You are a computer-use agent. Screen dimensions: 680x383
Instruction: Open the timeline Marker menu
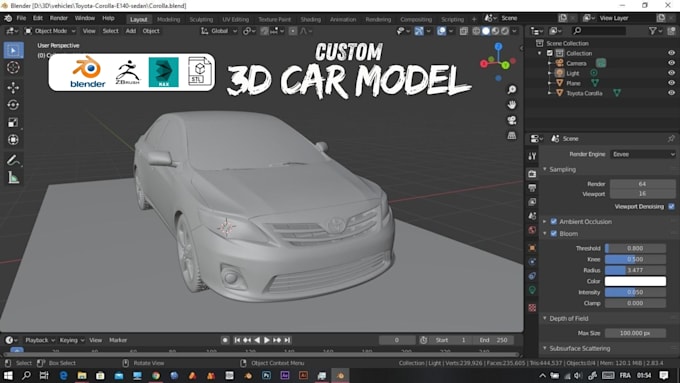pyautogui.click(x=118, y=340)
